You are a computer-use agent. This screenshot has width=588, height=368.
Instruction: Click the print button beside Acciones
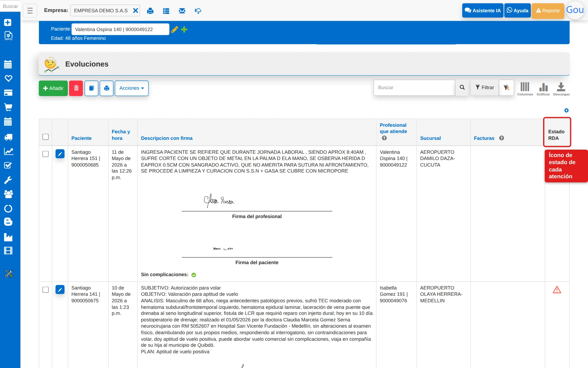[x=106, y=88]
